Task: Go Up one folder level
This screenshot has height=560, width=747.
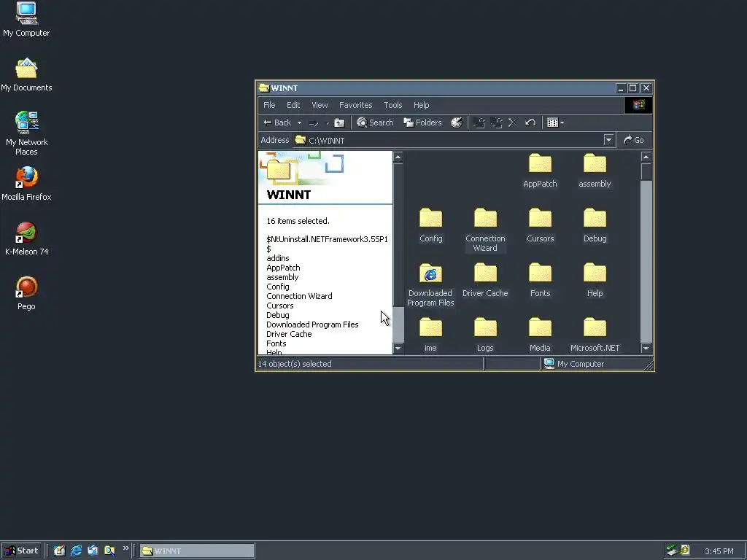Action: 339,122
